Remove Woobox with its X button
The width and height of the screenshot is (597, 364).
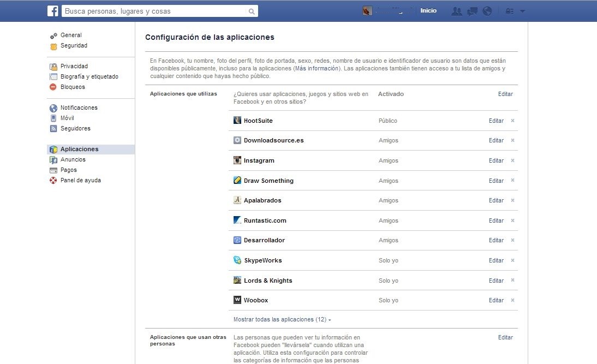pyautogui.click(x=512, y=300)
